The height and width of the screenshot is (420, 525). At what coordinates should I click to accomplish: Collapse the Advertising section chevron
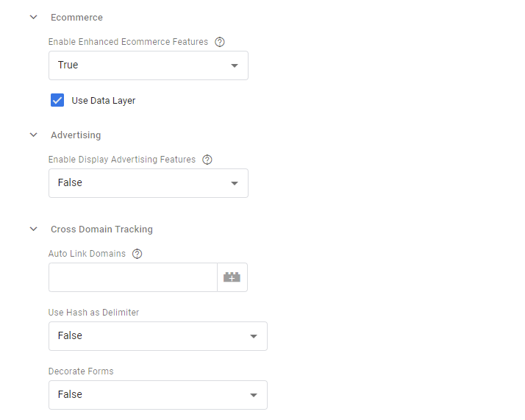[x=33, y=135]
